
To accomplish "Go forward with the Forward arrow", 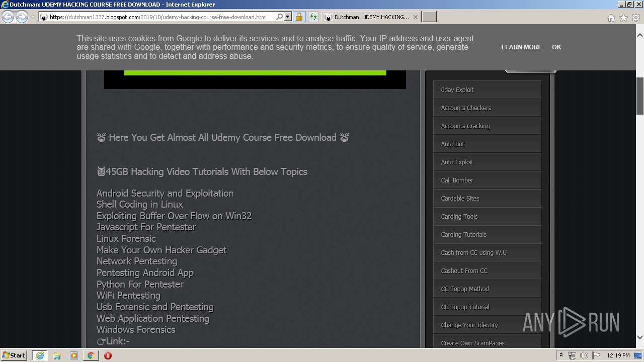I will 22,17.
